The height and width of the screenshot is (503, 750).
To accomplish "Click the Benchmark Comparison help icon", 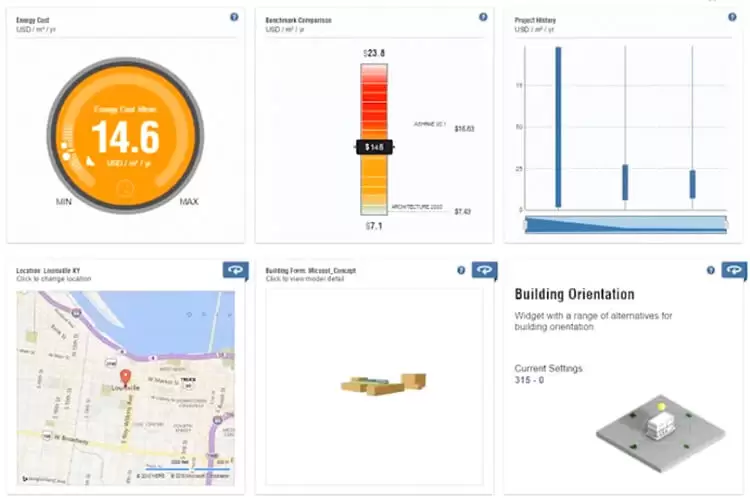I will click(483, 17).
